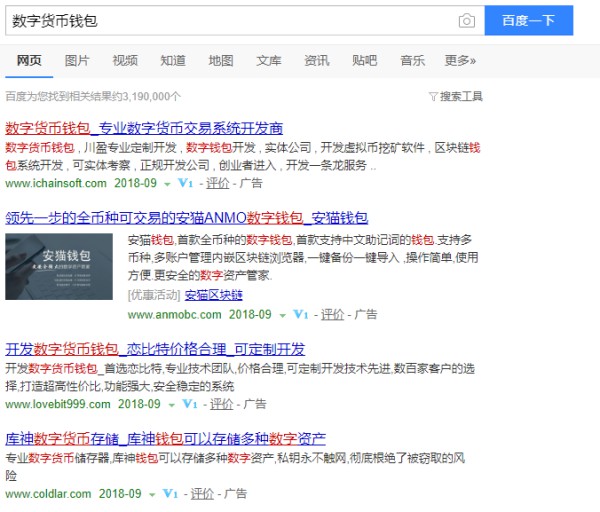Click the www.coldlar.com URL
This screenshot has width=600, height=512.
pos(48,494)
